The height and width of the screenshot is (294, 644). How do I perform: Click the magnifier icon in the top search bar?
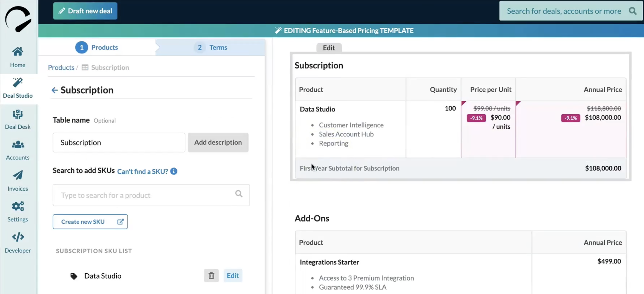click(x=633, y=11)
